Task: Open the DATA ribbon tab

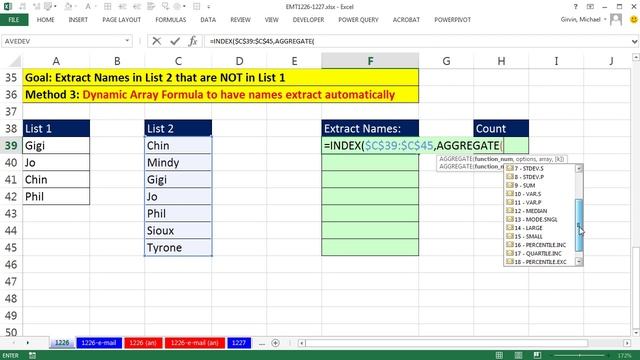Action: 208,20
